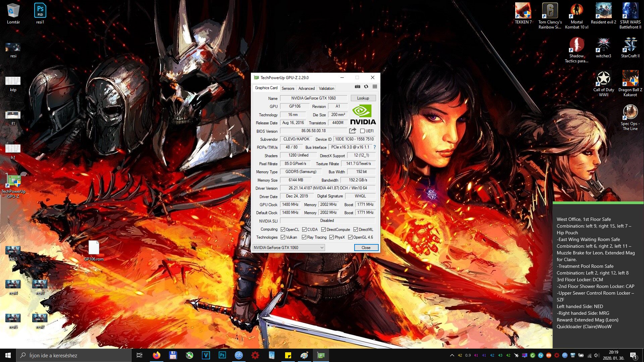Click the GPU-Z refresh icon

click(366, 86)
